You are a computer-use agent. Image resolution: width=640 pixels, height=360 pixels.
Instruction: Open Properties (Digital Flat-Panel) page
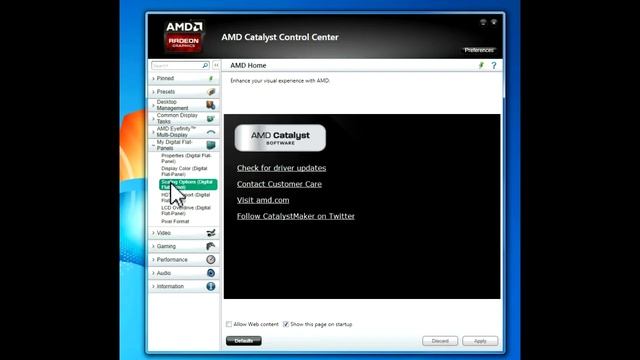click(x=186, y=158)
